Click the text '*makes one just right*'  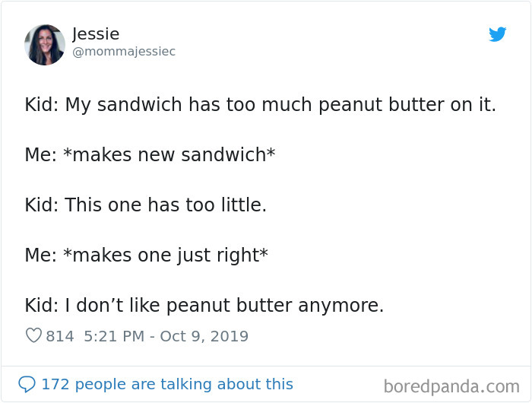click(166, 255)
